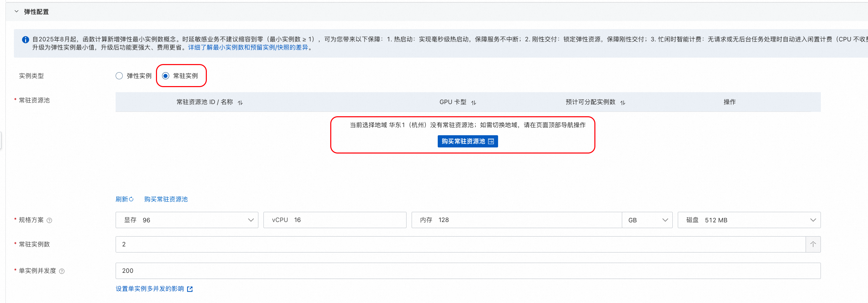Open 详细了解最小实例数和预留实例/快照的差异 link
The width and height of the screenshot is (868, 303).
point(248,47)
